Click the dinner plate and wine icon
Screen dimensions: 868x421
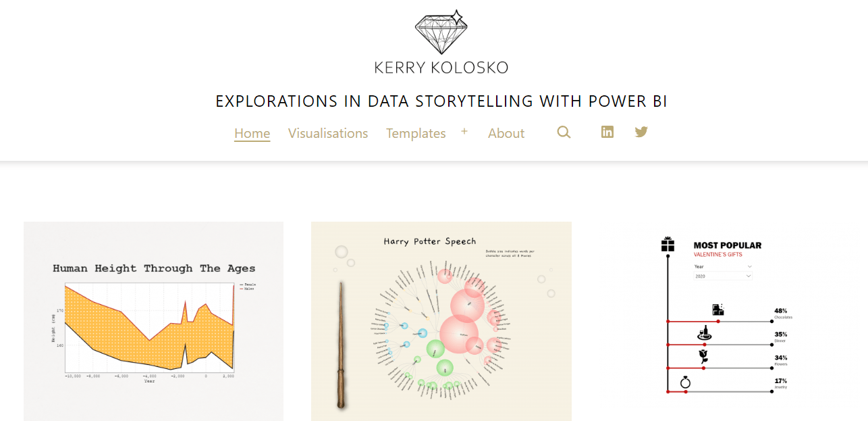(704, 333)
